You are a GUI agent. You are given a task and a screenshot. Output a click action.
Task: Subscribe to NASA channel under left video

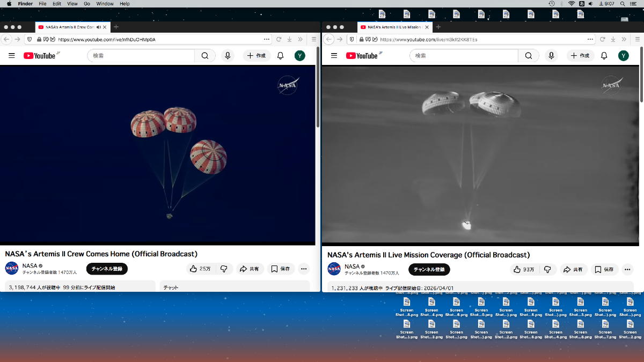107,269
